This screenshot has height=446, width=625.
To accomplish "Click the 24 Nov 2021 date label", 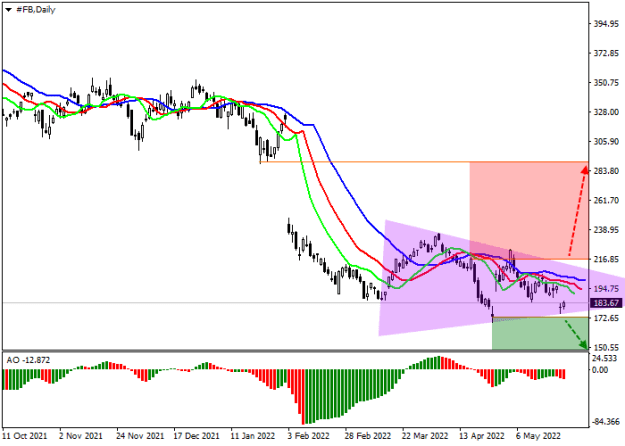I will coord(140,436).
